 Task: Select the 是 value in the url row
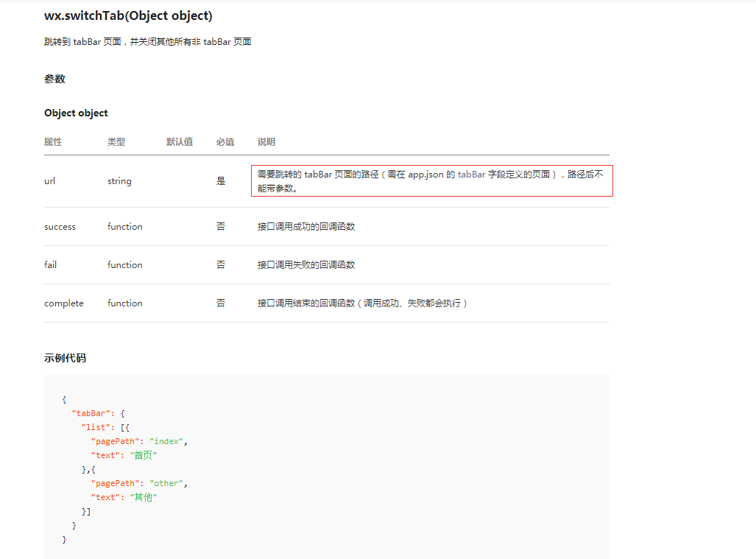[x=220, y=180]
